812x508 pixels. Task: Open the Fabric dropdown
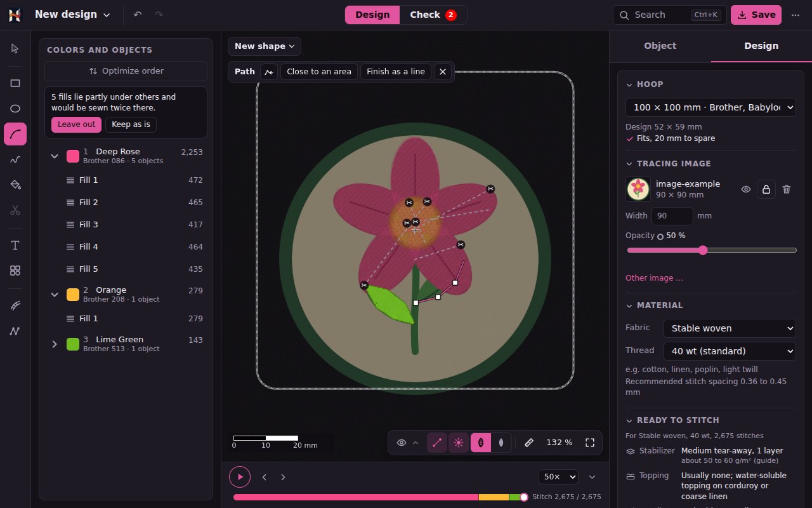[x=730, y=328]
